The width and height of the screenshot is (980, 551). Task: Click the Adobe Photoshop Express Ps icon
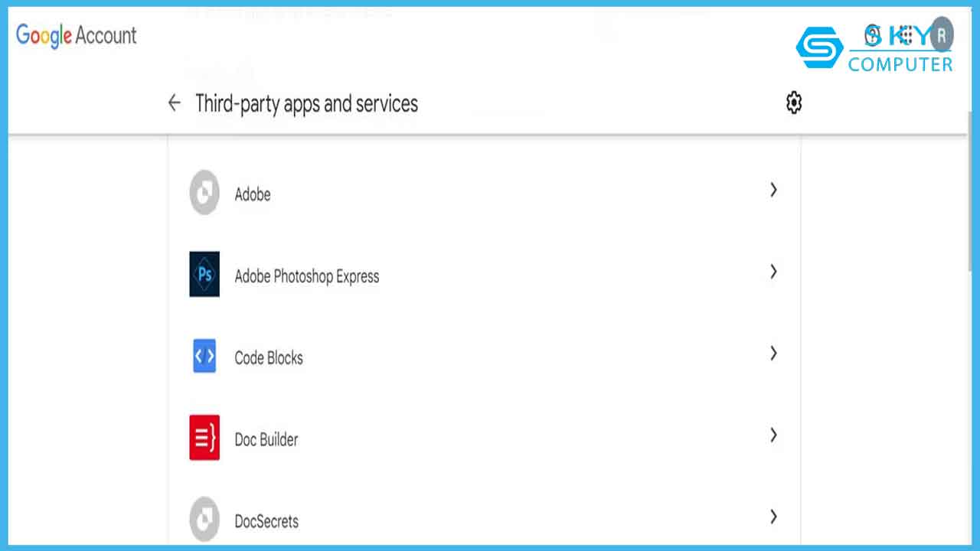(x=204, y=275)
